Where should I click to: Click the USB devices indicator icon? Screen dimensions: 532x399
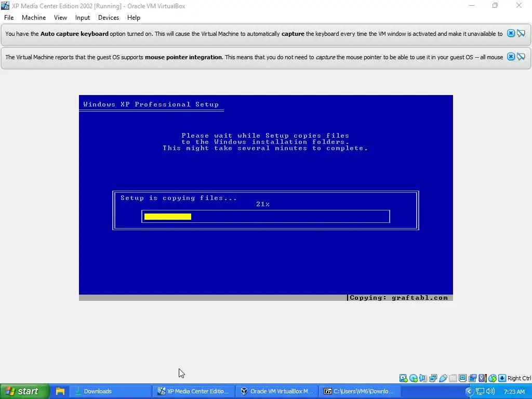(443, 378)
